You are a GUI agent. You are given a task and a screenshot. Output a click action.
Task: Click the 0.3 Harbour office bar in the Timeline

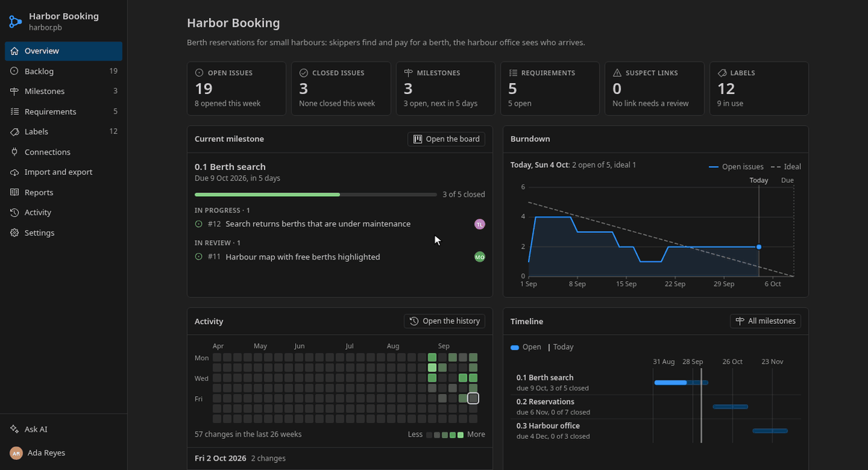point(770,431)
